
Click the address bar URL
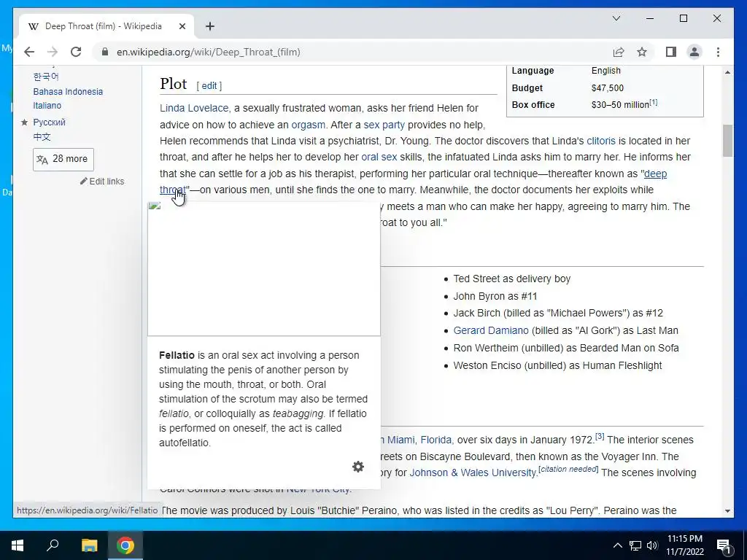(x=209, y=52)
